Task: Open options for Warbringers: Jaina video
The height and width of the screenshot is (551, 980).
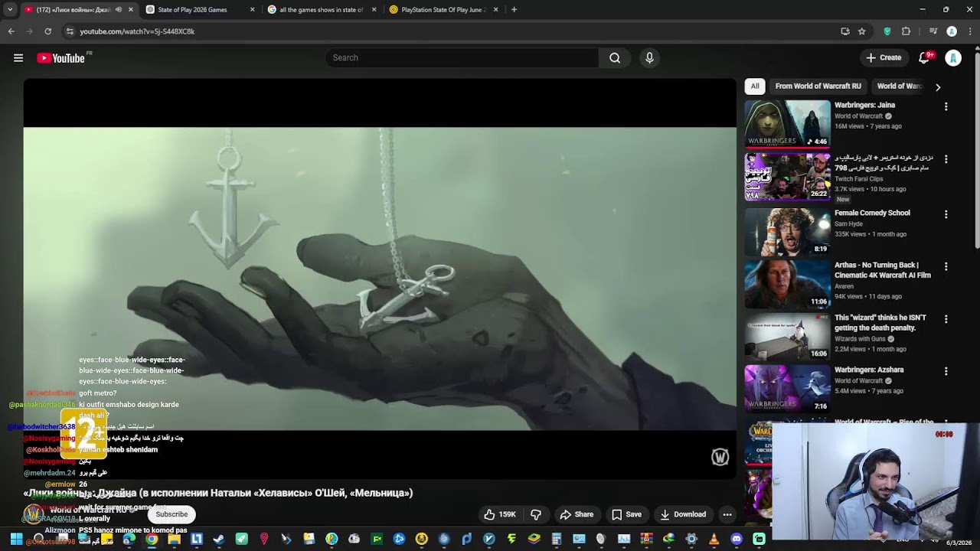Action: click(x=946, y=106)
